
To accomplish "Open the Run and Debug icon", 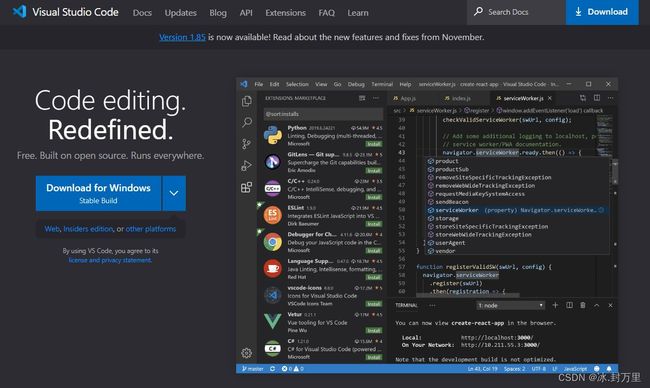I will click(246, 166).
